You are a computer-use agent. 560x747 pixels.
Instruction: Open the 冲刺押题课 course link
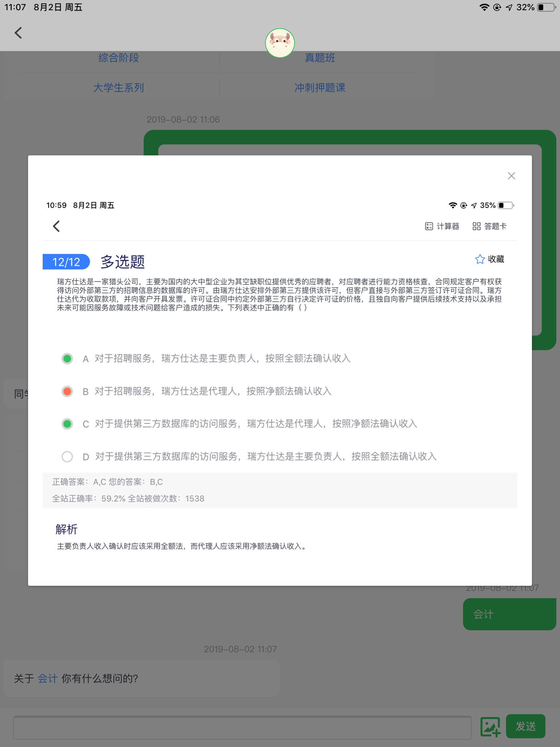pyautogui.click(x=320, y=88)
